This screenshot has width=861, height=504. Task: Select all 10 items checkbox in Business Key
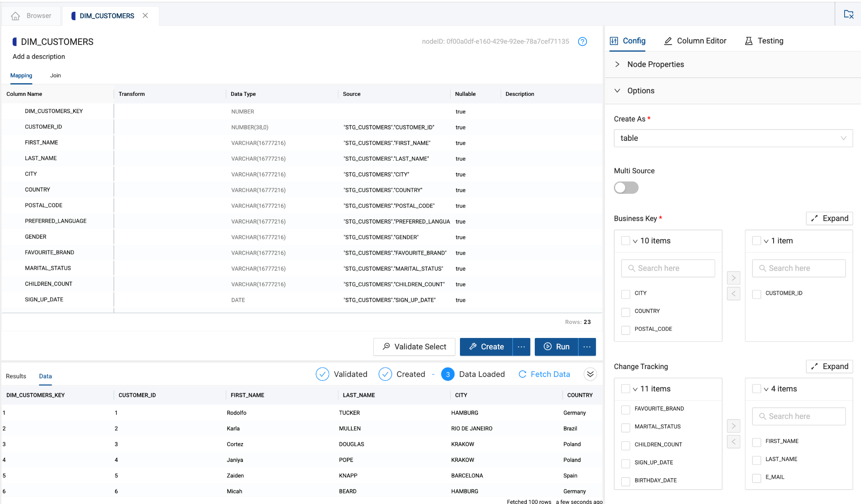pyautogui.click(x=626, y=241)
